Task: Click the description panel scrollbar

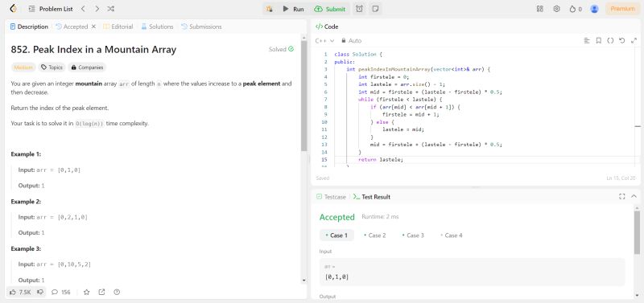Action: click(x=304, y=96)
